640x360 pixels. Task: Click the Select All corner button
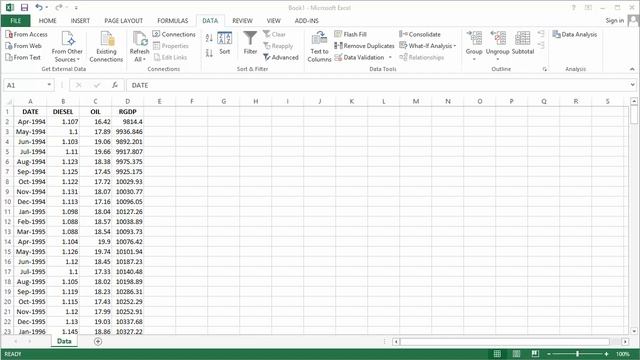coord(8,101)
